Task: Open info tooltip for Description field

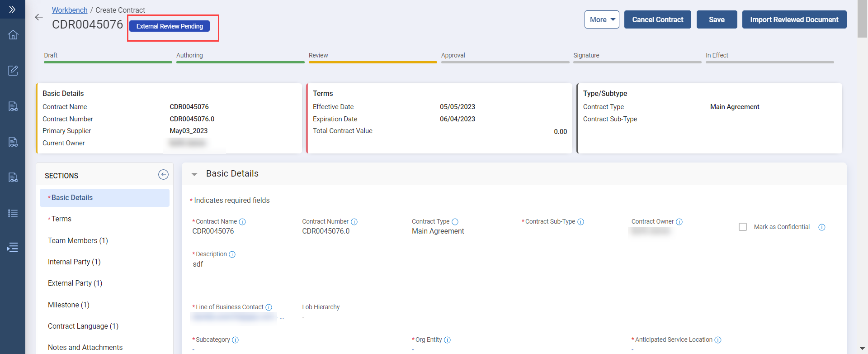Action: 232,254
